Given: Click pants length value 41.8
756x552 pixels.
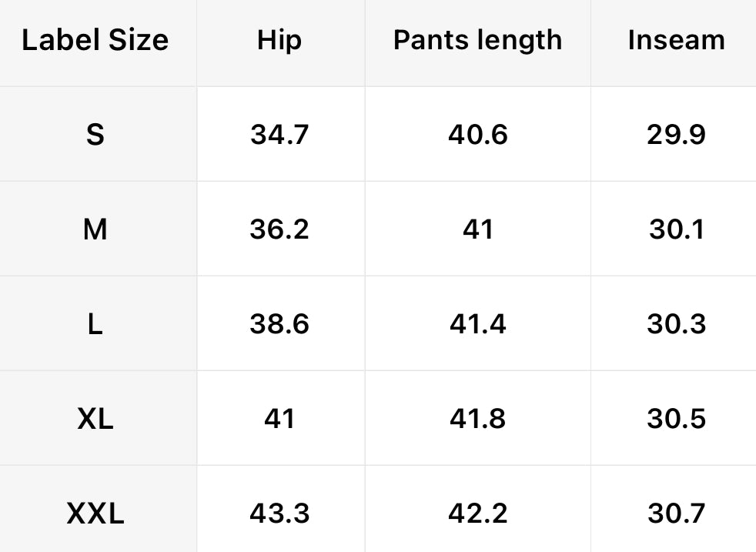Looking at the screenshot, I should pyautogui.click(x=477, y=419).
